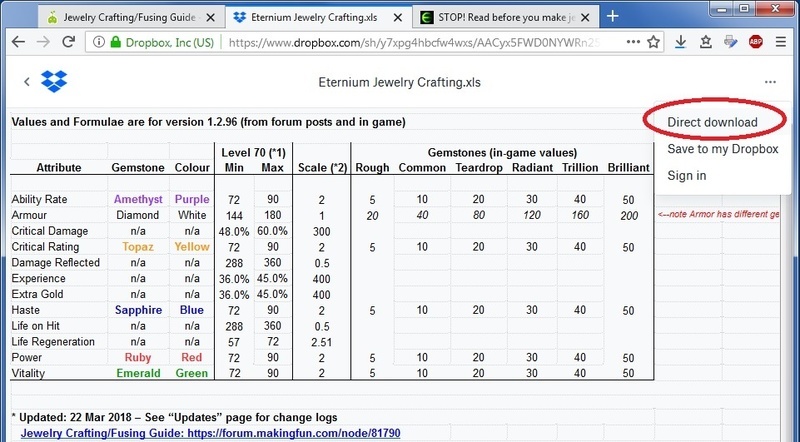Viewport: 800px width, 442px height.
Task: Show site information via the 'i' icon
Action: click(x=98, y=43)
